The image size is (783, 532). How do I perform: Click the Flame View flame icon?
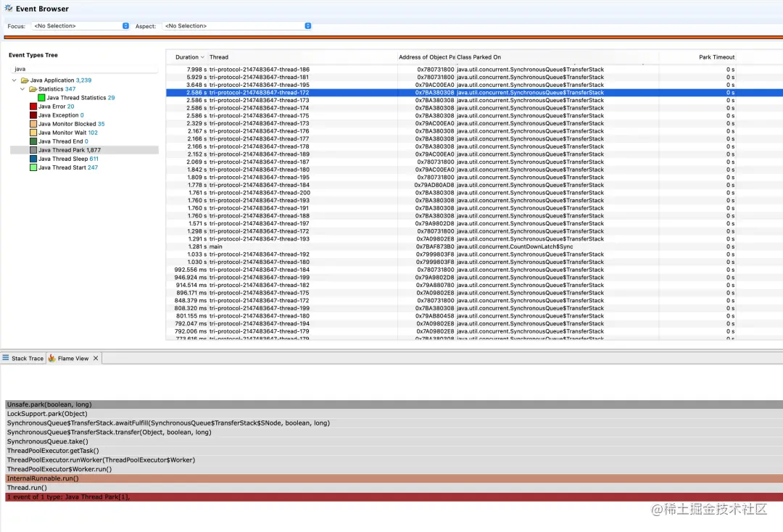52,358
